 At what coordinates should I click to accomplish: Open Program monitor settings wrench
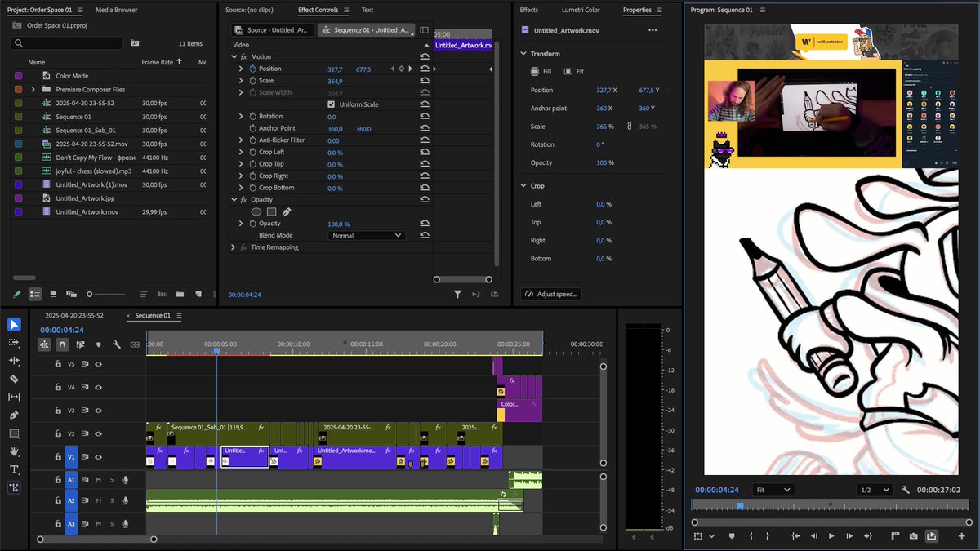click(x=906, y=490)
